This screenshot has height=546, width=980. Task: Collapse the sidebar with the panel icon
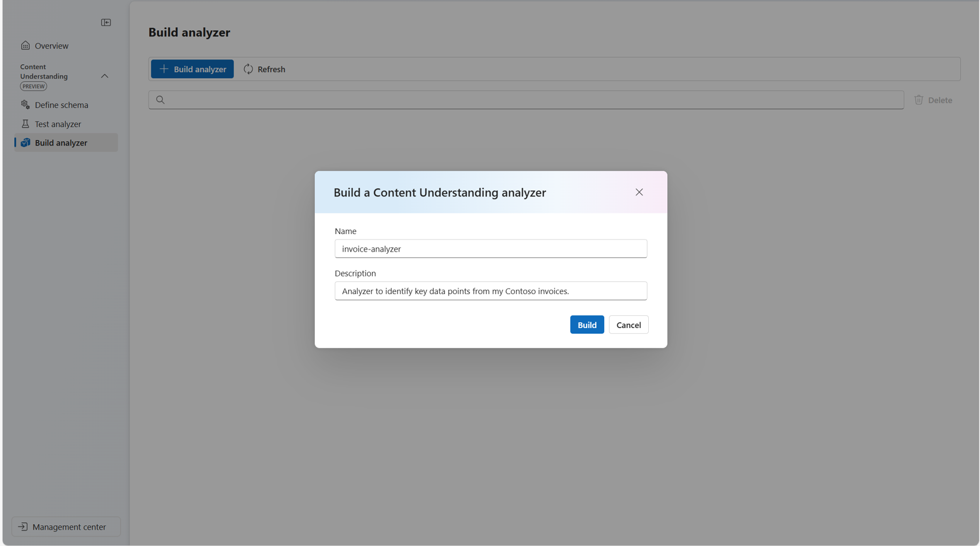tap(106, 22)
